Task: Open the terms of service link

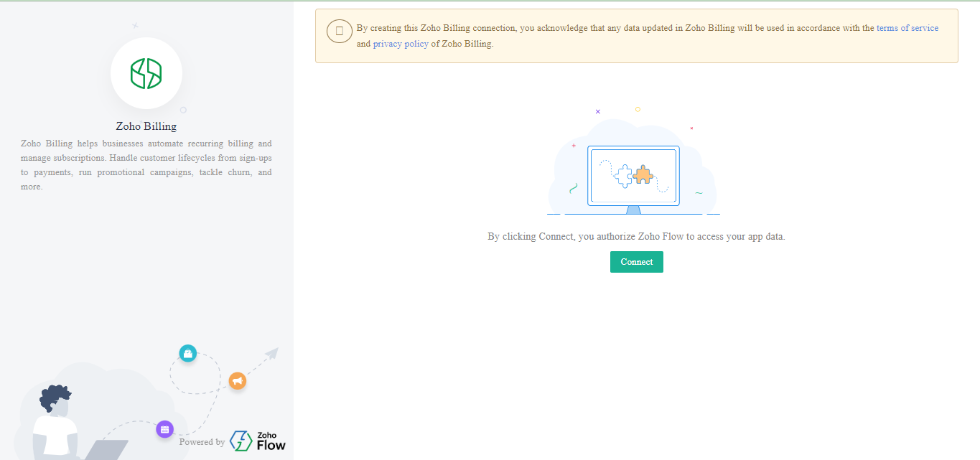Action: (907, 28)
